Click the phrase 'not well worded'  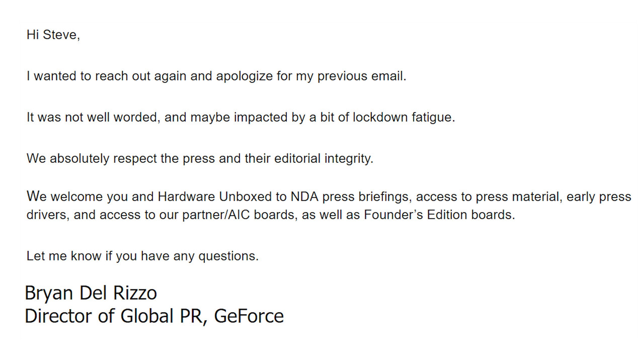113,118
